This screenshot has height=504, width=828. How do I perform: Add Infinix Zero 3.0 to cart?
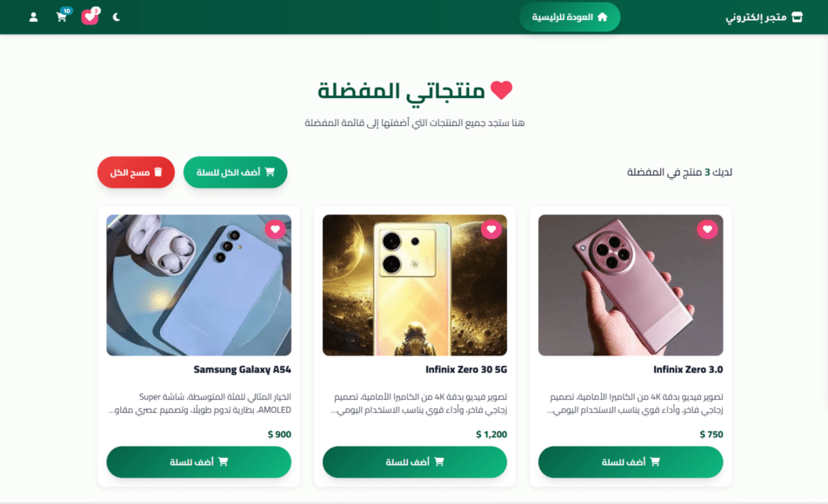coord(631,461)
